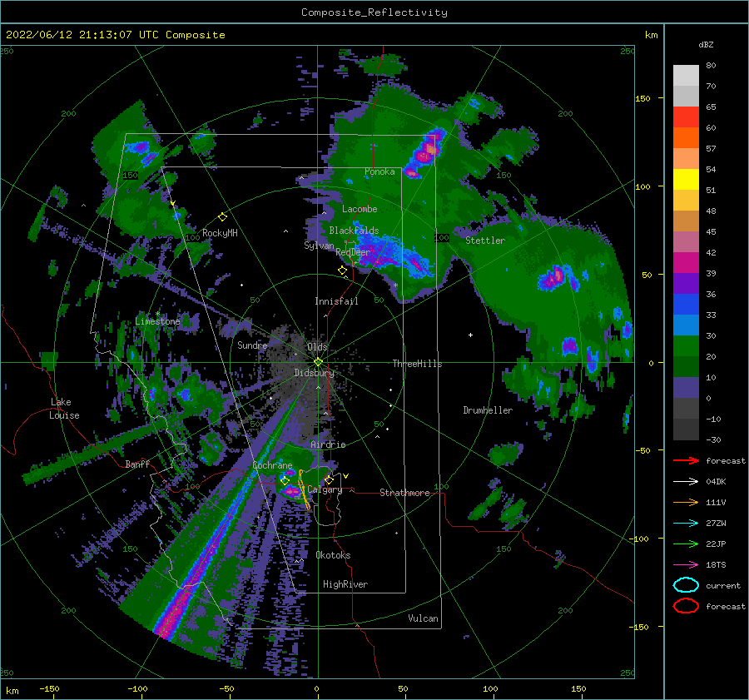Click the yellow diamond marker under Cochrane
This screenshot has height=700, width=749.
tap(285, 480)
